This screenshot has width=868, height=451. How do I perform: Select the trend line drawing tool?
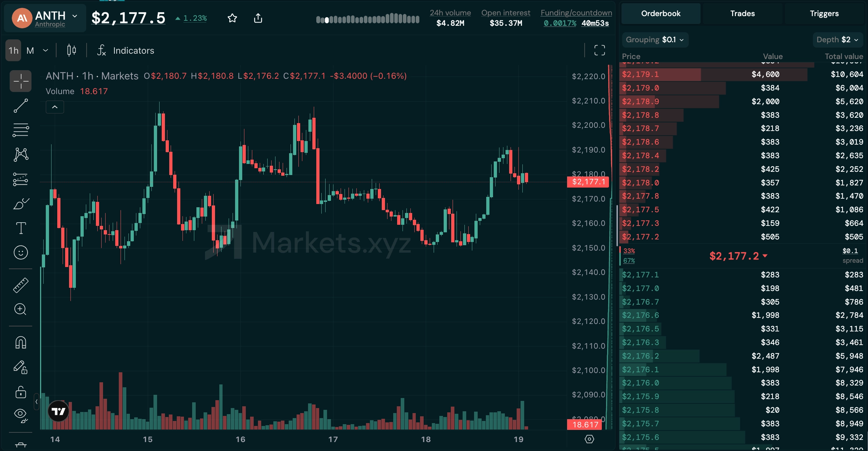click(x=21, y=106)
